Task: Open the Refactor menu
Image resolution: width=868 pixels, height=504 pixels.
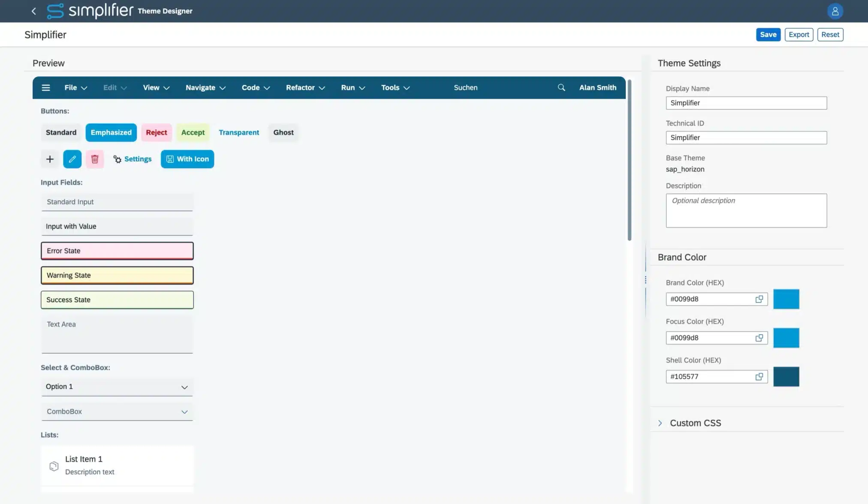Action: click(x=305, y=87)
